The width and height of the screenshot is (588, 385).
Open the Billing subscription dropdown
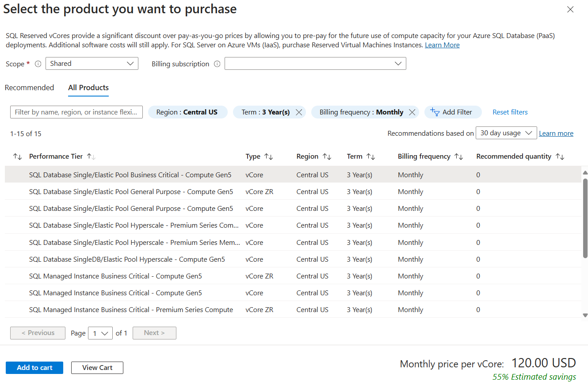(x=315, y=63)
